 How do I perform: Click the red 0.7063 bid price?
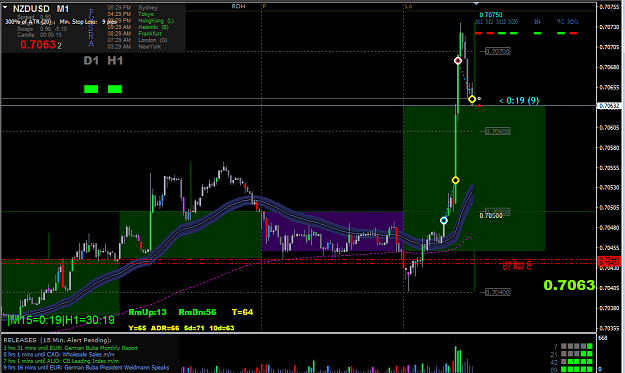(38, 45)
